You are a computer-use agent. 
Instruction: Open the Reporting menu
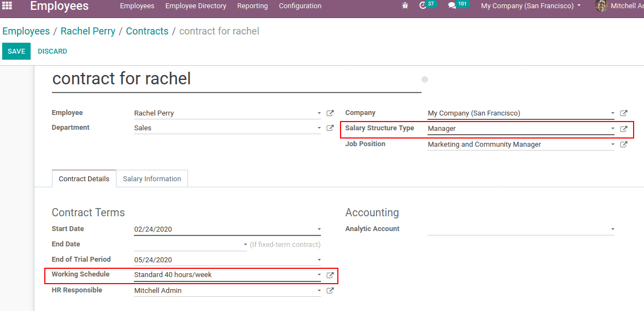253,6
